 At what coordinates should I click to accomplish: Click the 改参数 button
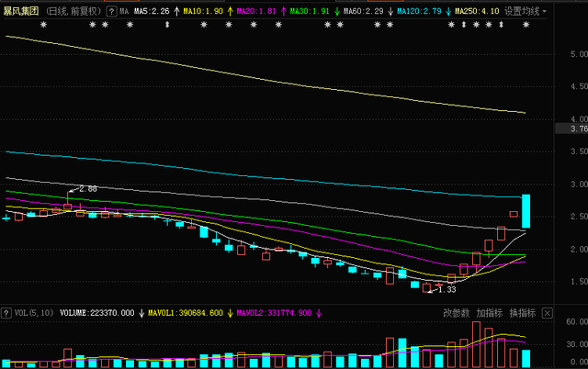point(456,313)
